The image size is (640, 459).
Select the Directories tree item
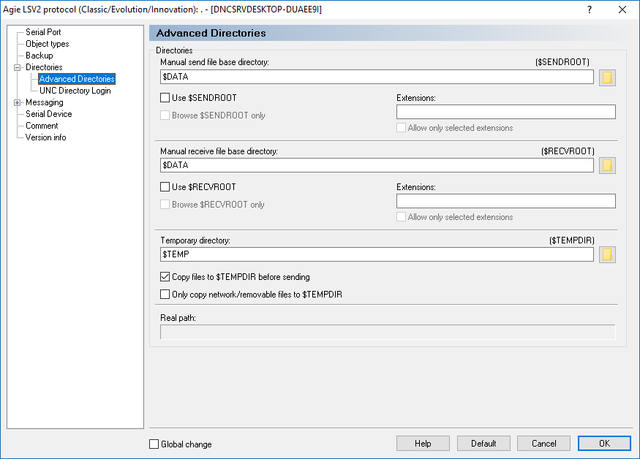pos(44,67)
